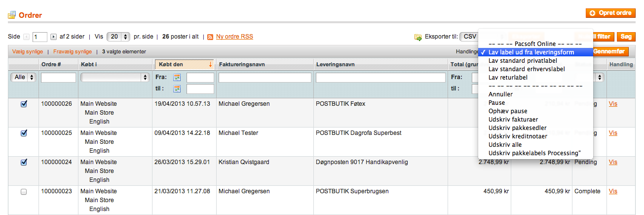Click the Faktureringsnavn filter text field
This screenshot has width=644, height=215.
[x=265, y=78]
